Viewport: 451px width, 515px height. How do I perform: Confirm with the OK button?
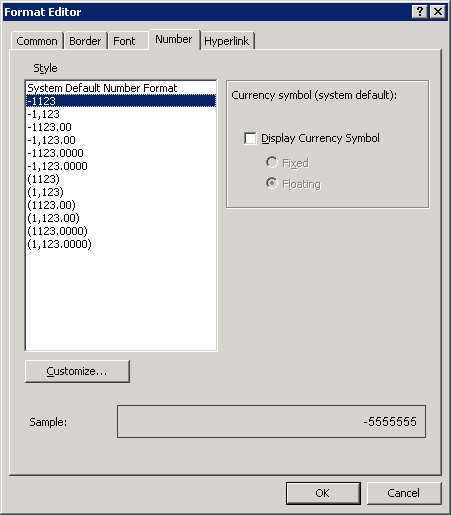[323, 493]
